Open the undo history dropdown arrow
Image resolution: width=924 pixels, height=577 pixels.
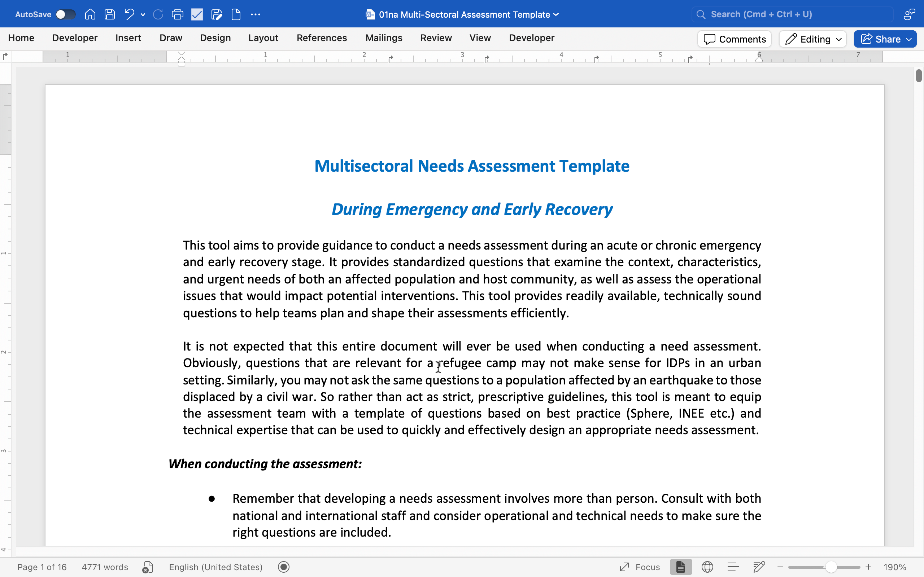[143, 14]
